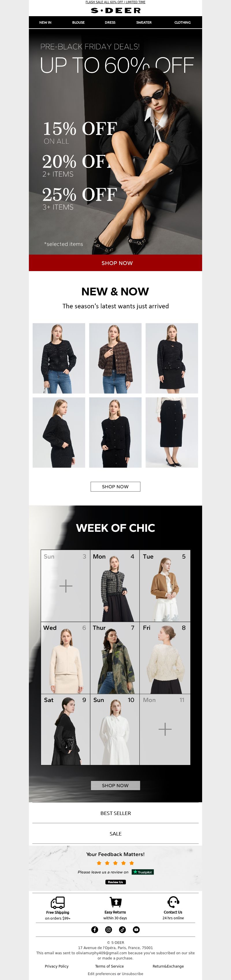Open the Privacy Policy link
The width and height of the screenshot is (231, 980).
point(57,966)
